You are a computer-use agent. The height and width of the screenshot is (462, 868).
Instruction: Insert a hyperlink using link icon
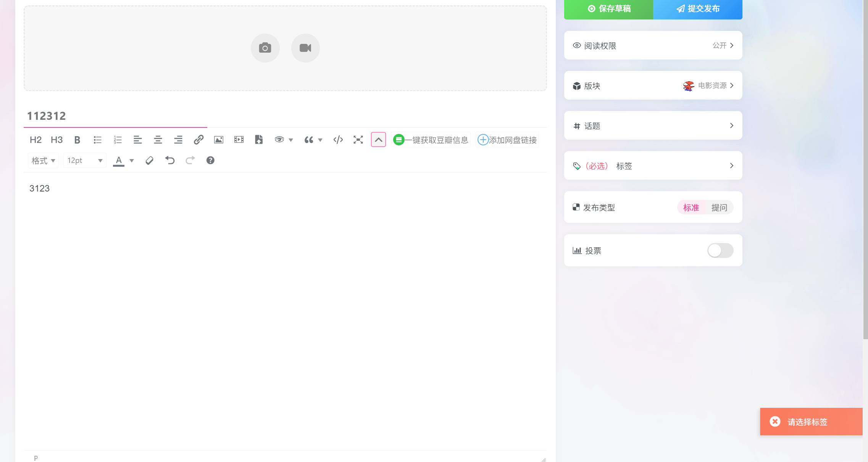(x=198, y=140)
